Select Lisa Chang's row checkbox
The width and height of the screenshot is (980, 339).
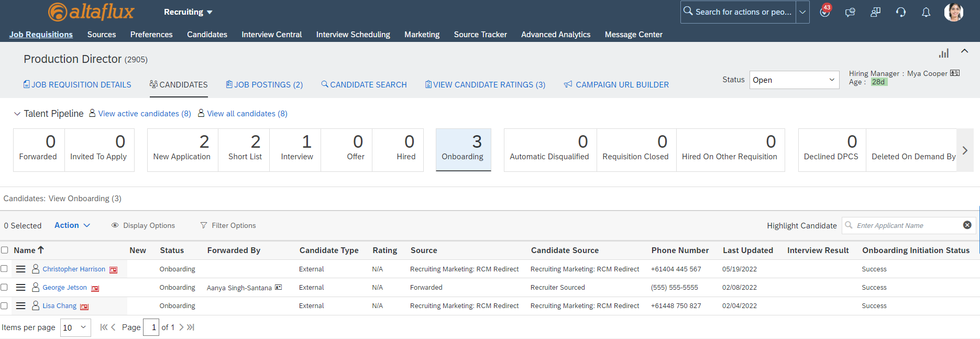coord(4,305)
